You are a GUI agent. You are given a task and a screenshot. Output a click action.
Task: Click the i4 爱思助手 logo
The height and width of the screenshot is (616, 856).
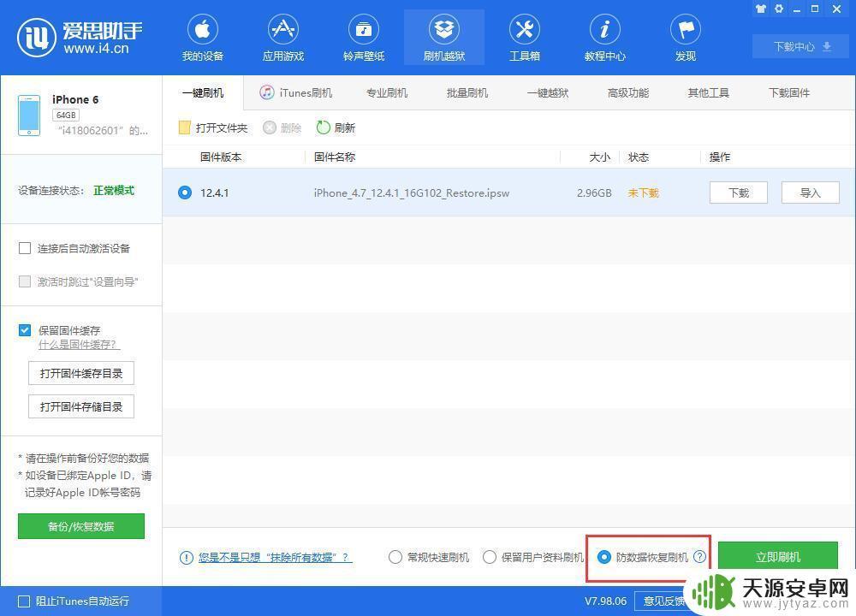tap(80, 37)
